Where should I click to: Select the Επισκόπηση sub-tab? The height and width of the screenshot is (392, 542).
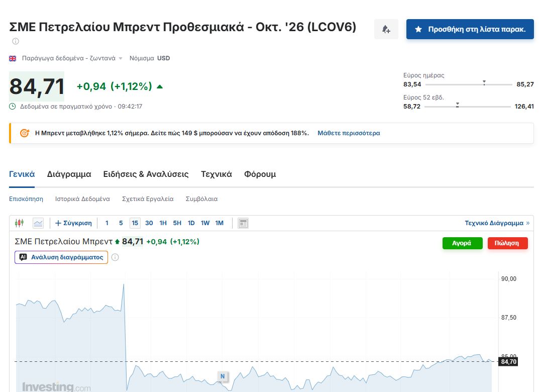tap(26, 199)
